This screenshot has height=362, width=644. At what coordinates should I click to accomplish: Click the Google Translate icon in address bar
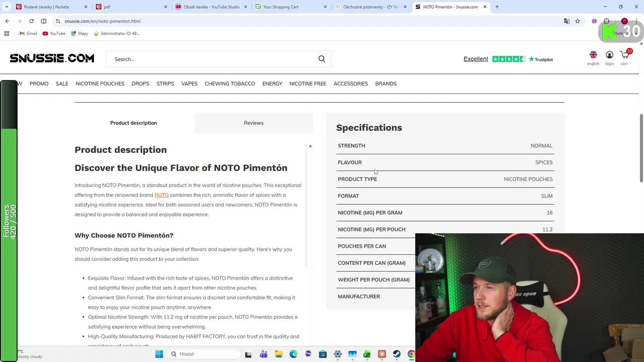tap(567, 21)
